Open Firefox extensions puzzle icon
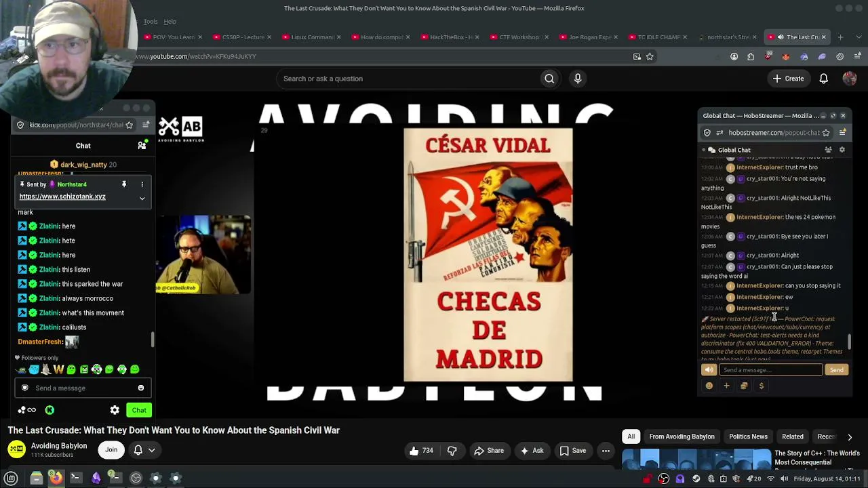 (751, 56)
